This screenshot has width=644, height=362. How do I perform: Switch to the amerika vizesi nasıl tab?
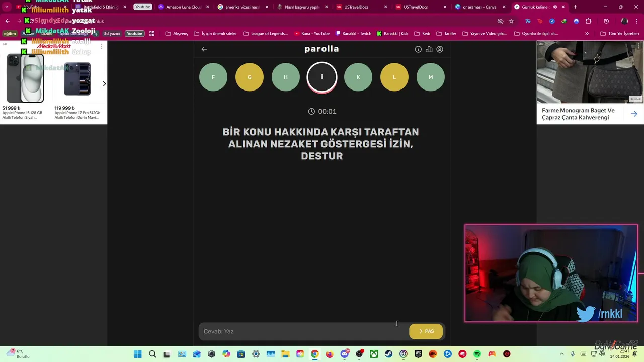[243, 7]
